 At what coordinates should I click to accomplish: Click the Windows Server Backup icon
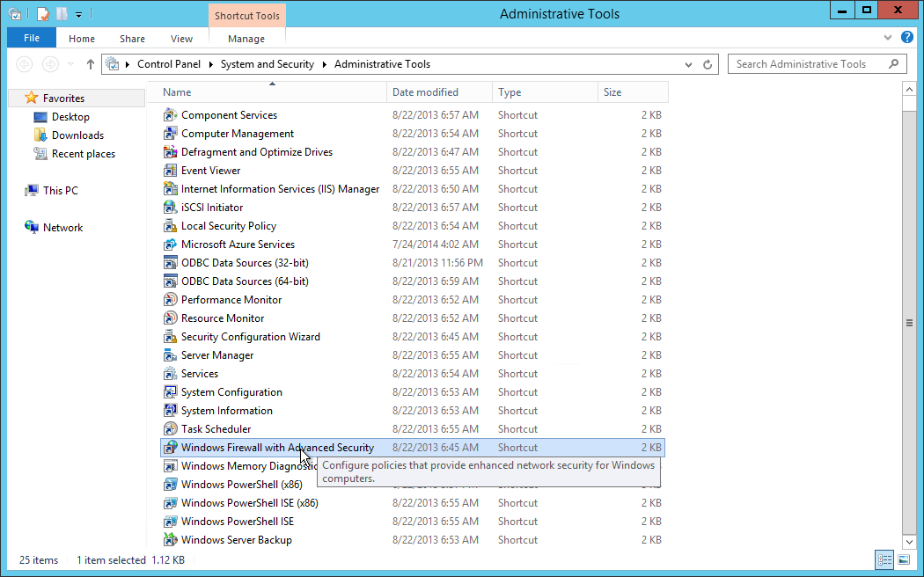(x=171, y=540)
